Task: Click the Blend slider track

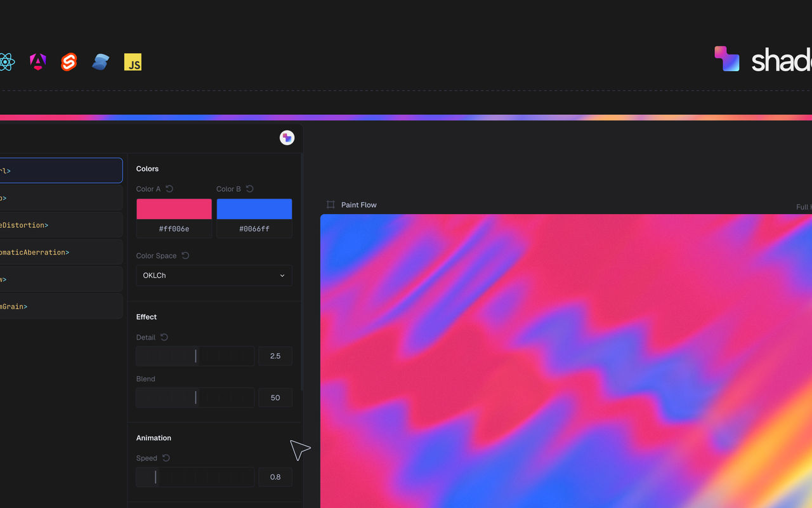Action: (x=195, y=398)
